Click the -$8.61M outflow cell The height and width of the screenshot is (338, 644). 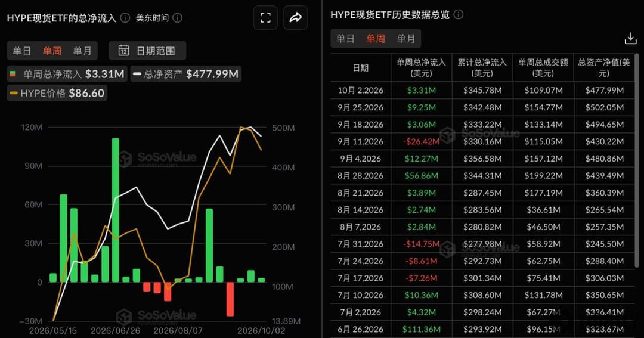[x=421, y=261]
